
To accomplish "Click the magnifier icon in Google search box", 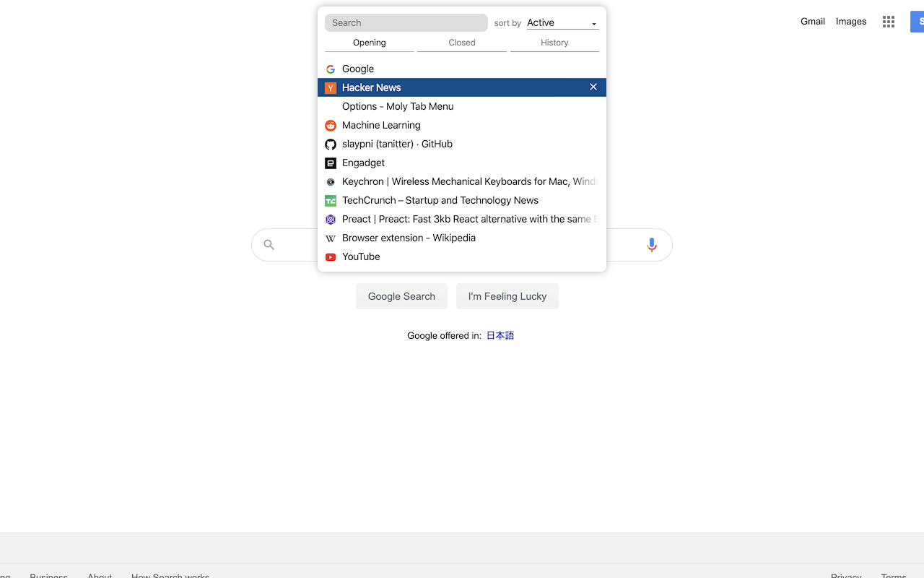I will coord(269,245).
